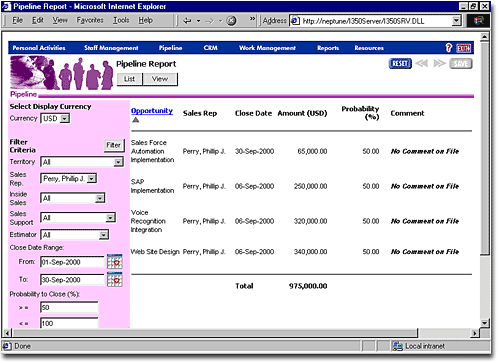Viewport: 500px width, 363px height.
Task: Sort by Opportunity column link
Action: 152,111
